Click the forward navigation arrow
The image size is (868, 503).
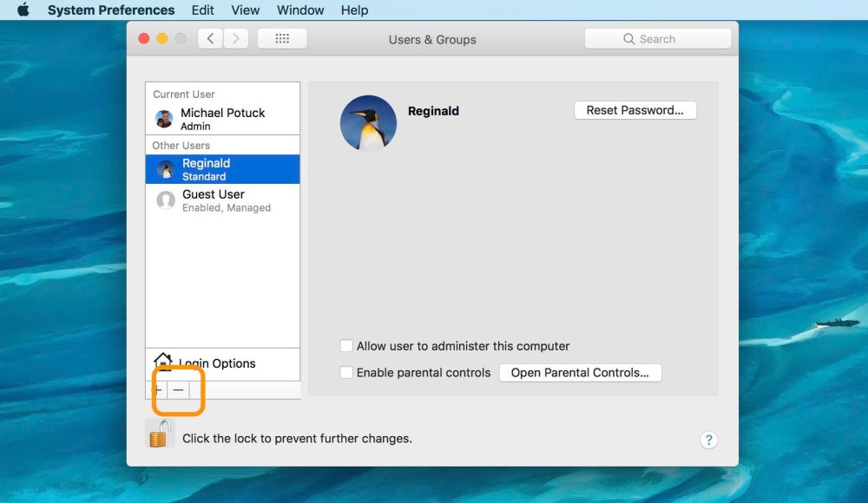[x=235, y=38]
